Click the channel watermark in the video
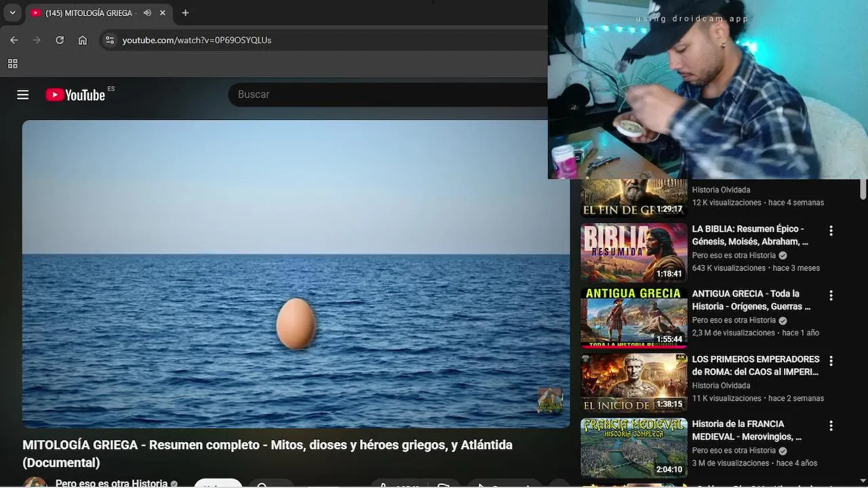The width and height of the screenshot is (868, 488). [x=550, y=400]
